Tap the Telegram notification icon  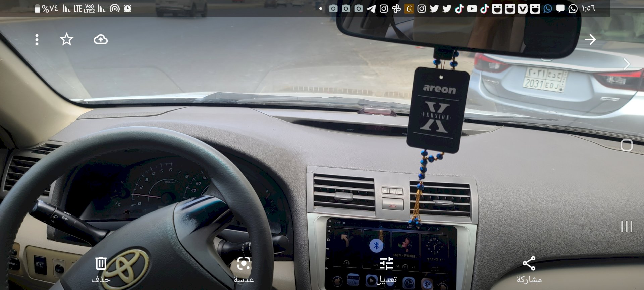[371, 9]
